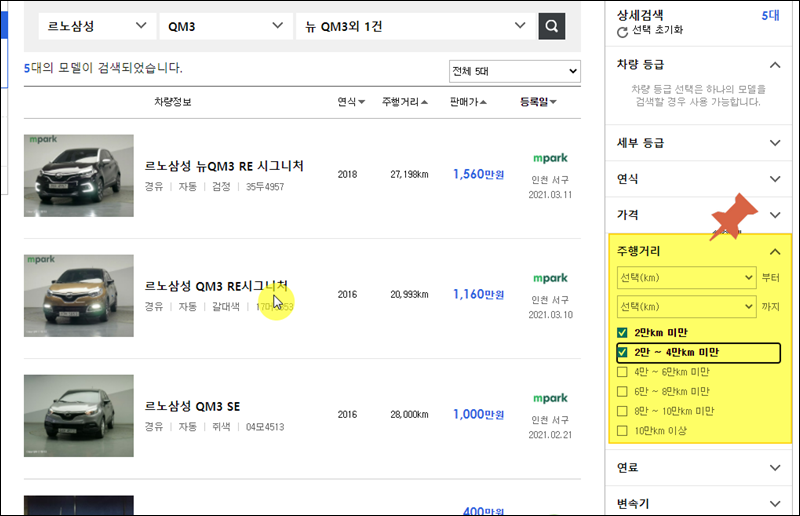800x516 pixels.
Task: Check 8만 ~ 10만km 미만 option
Action: (622, 411)
